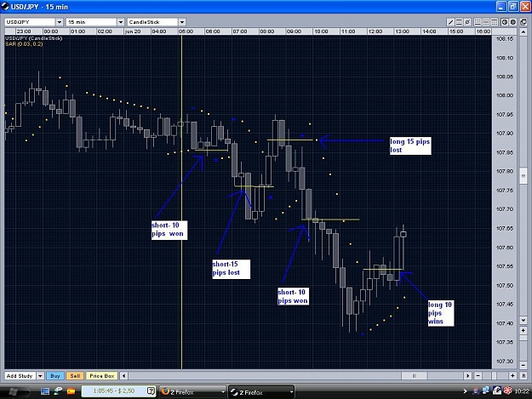Screen dimensions: 532x399
Task: Click the 13:00 time axis label
Action: pyautogui.click(x=402, y=31)
